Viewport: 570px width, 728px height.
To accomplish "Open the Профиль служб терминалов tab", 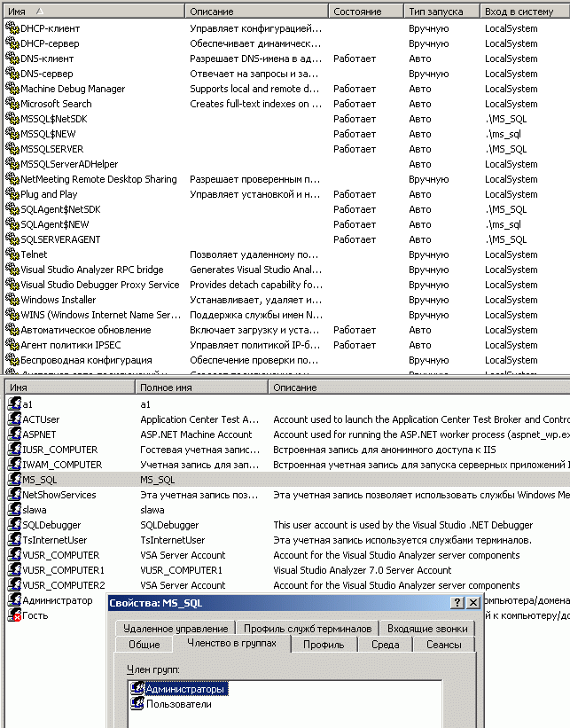I will [308, 629].
